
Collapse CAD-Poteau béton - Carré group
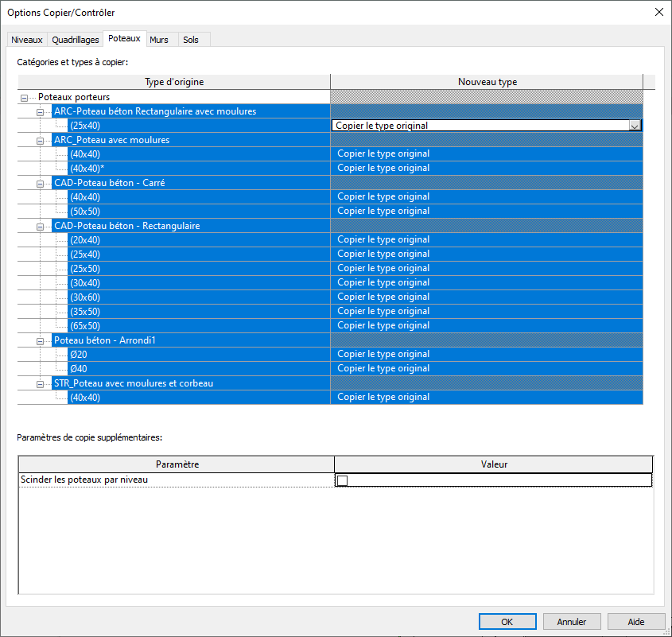coord(40,183)
